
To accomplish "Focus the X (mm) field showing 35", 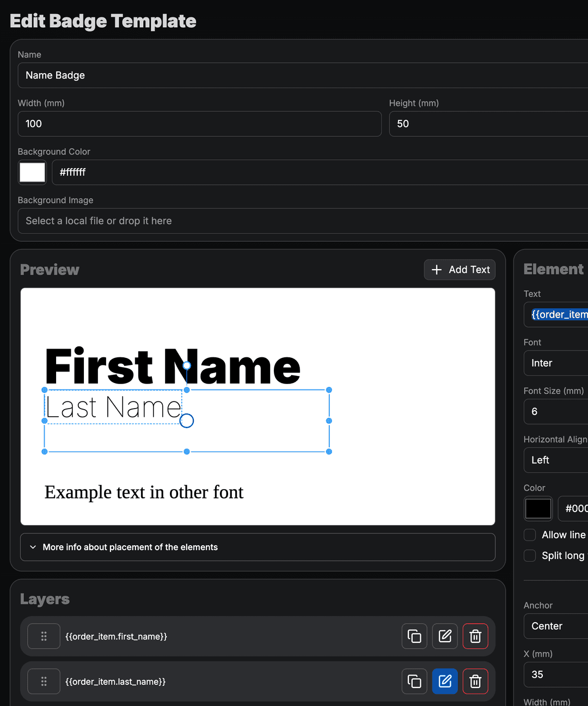I will pyautogui.click(x=556, y=675).
